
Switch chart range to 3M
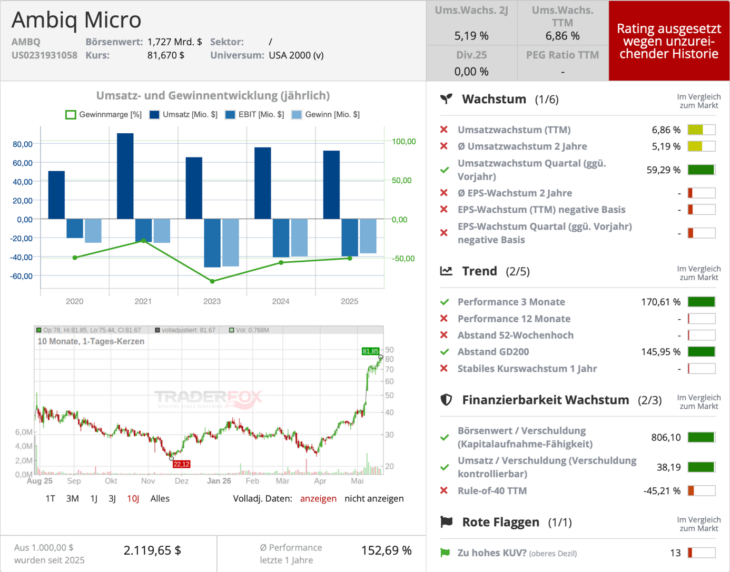pos(72,498)
